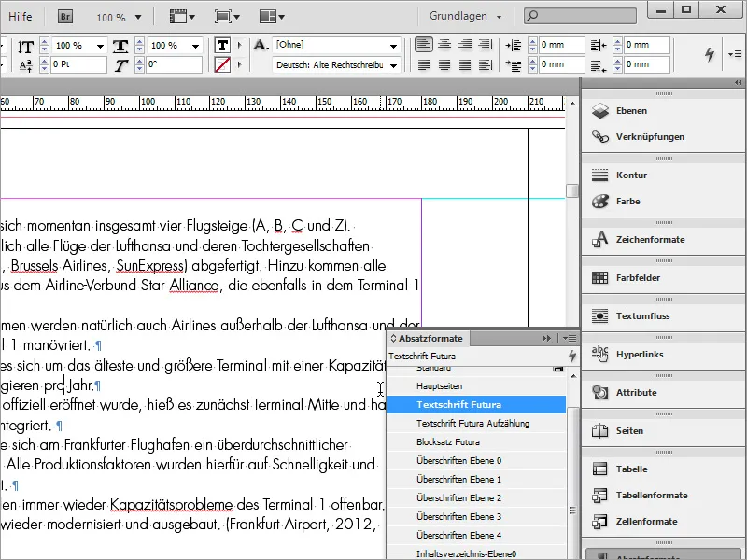Open the language Deutsch: Alte Rechtschreibung dropdown
The width and height of the screenshot is (747, 560).
click(393, 65)
